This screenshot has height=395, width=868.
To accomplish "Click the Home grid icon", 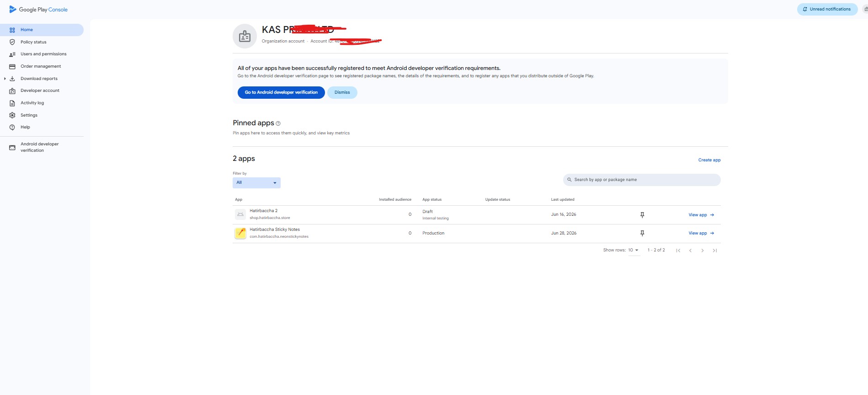I will tap(12, 30).
